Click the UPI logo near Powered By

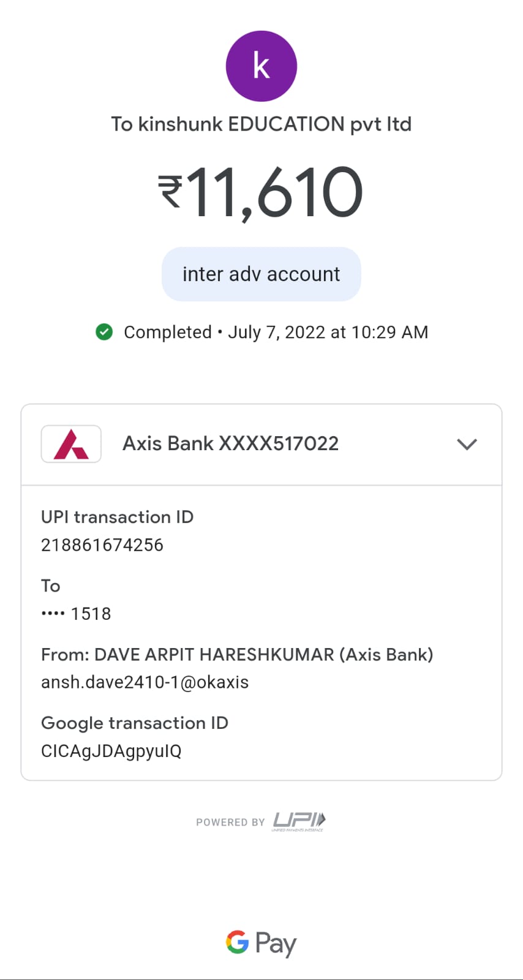point(299,821)
